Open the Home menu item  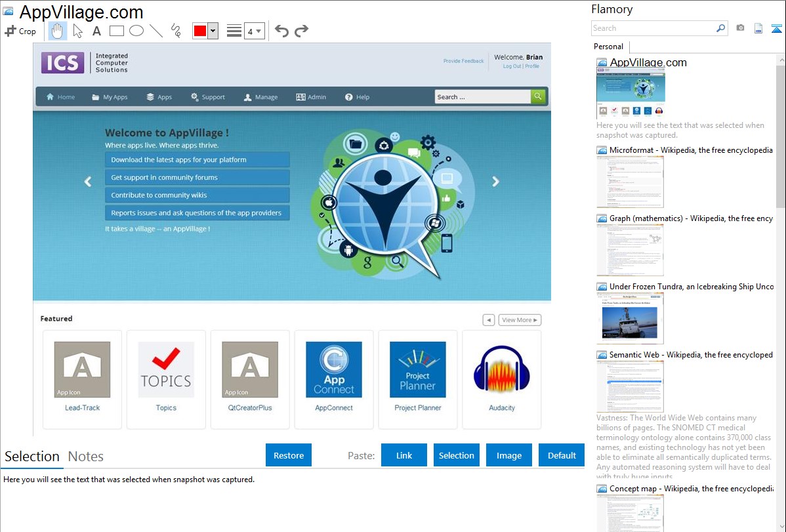coord(60,97)
